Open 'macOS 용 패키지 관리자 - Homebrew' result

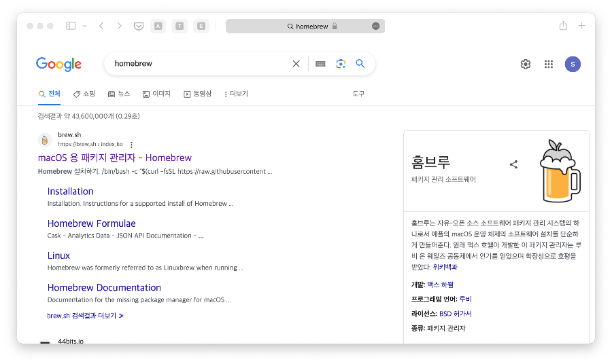point(115,158)
